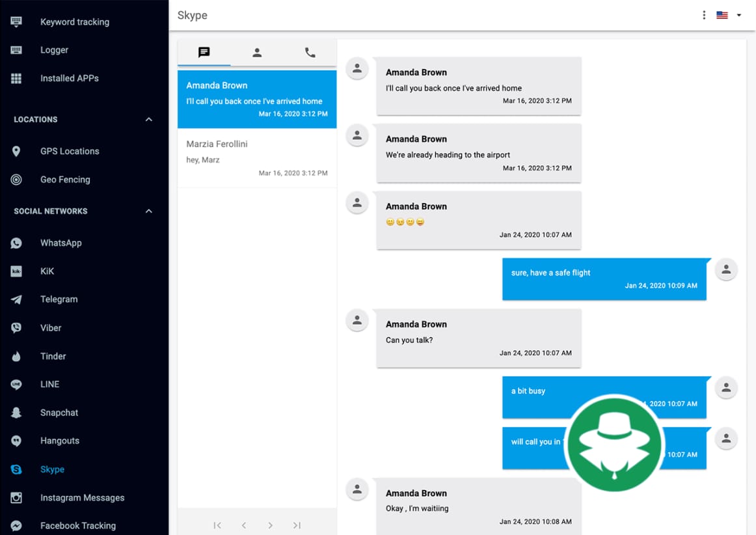Select Viber in Social Networks

52,327
